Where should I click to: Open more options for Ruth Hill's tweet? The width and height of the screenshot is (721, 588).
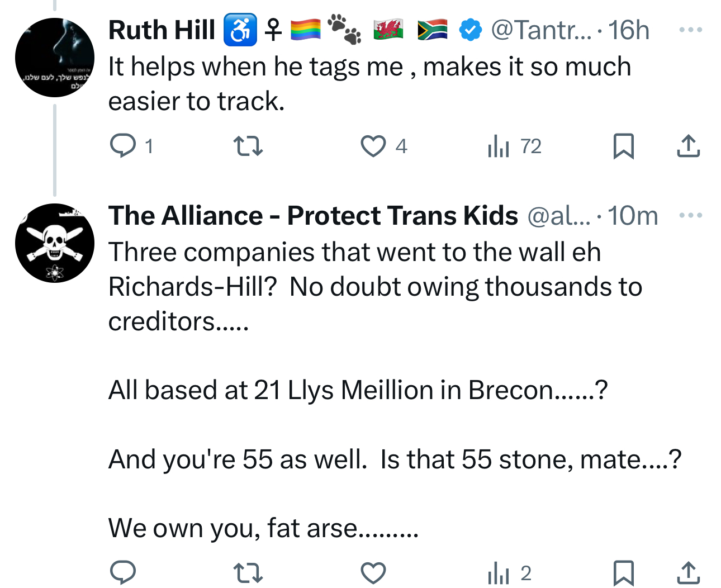(x=690, y=30)
